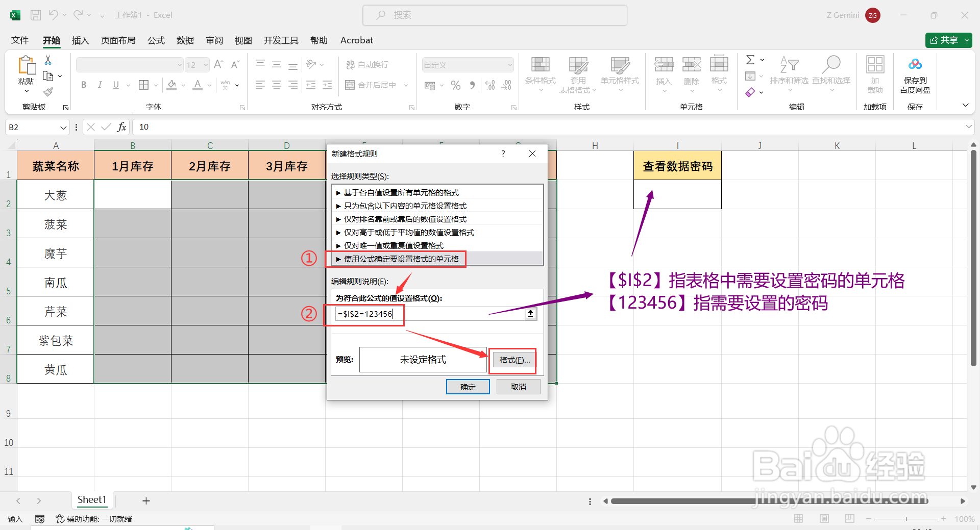Open 排序和筛选 sort and filter
Image resolution: width=980 pixels, height=530 pixels.
pyautogui.click(x=789, y=74)
